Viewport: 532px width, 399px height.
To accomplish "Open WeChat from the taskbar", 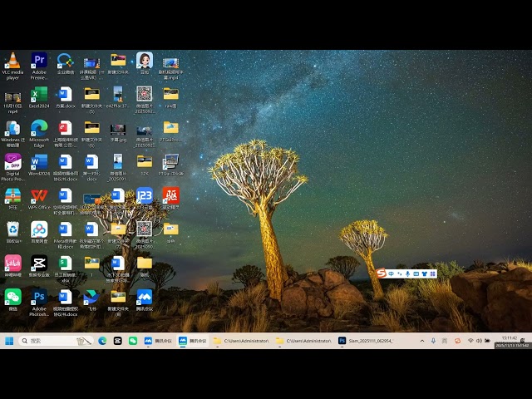I will click(133, 341).
